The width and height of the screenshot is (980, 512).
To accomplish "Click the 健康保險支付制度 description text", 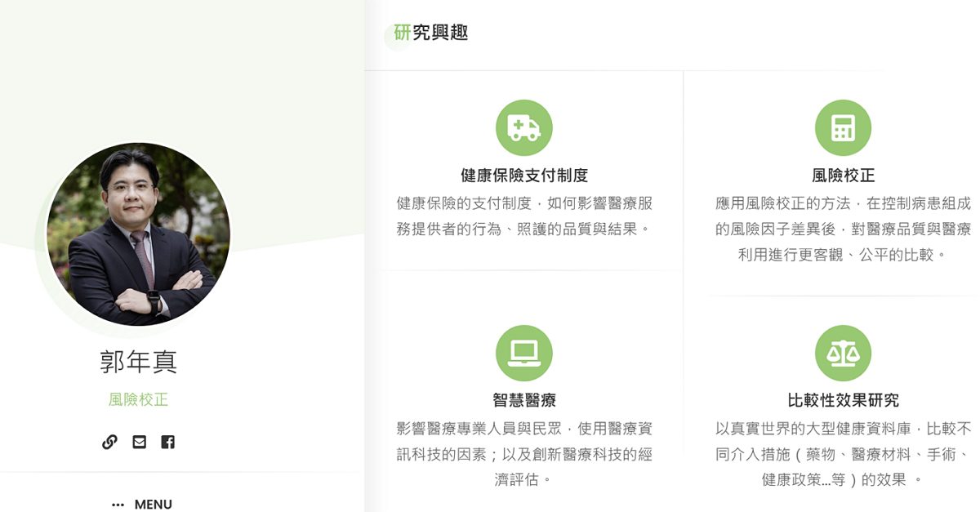I will [x=523, y=216].
